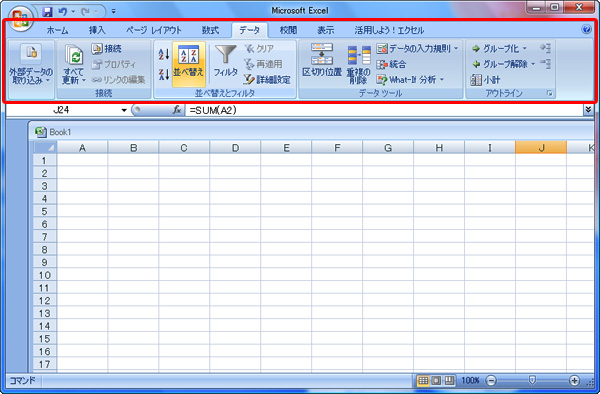
Task: Click 区切り位置 text to columns
Action: point(322,60)
